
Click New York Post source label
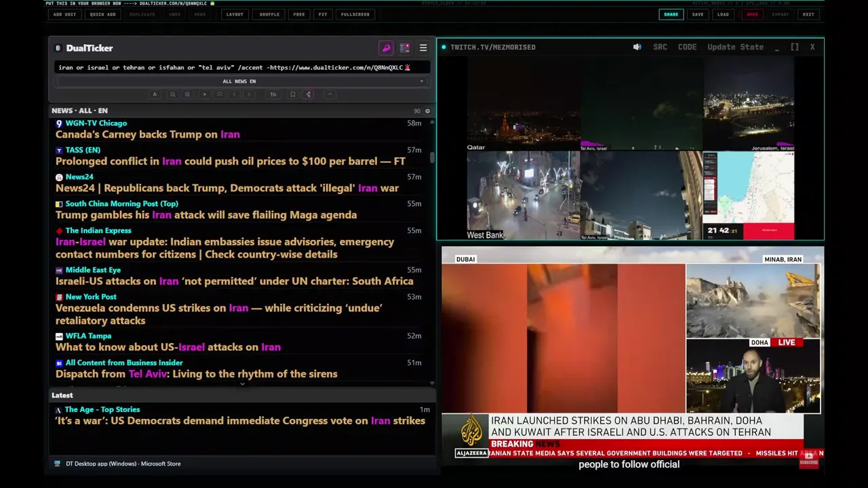coord(91,297)
